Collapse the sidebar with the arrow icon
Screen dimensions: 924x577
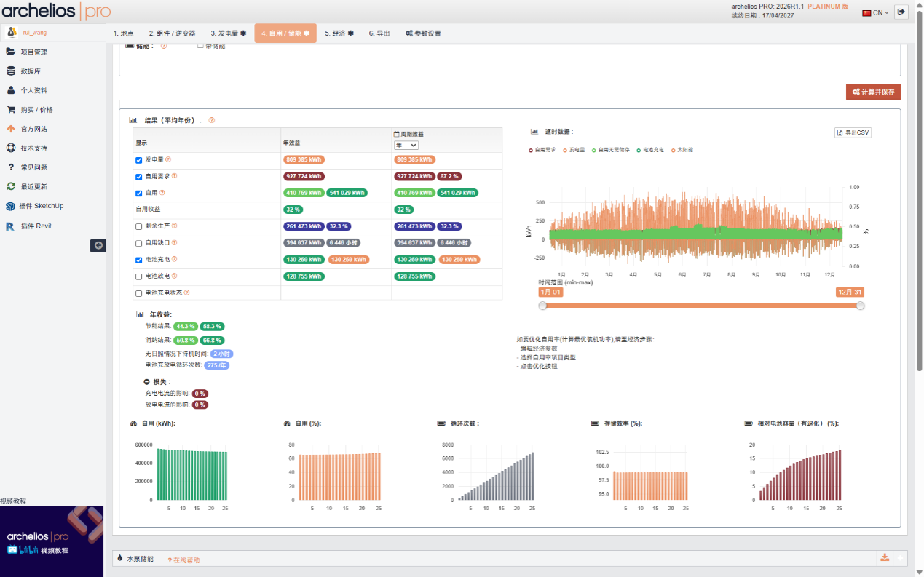(98, 246)
